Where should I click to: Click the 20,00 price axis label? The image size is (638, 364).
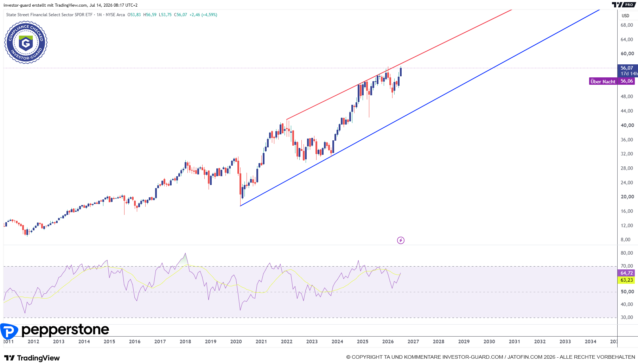[x=627, y=197]
